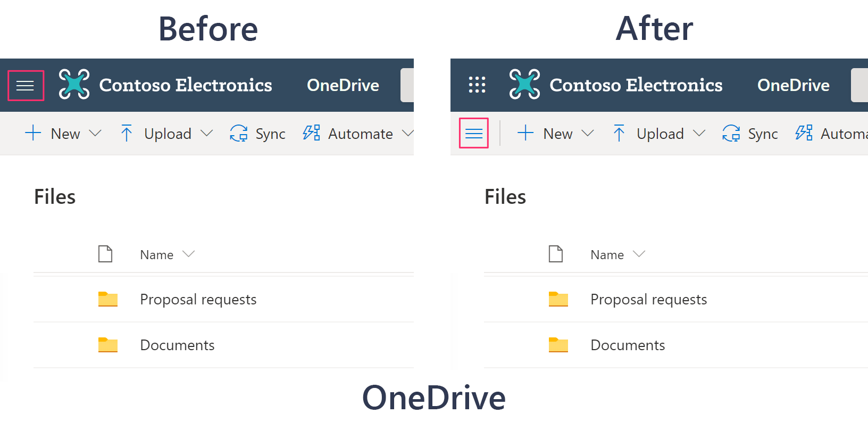This screenshot has height=430, width=868.
Task: Click Documents folder icon in After list
Action: [558, 345]
